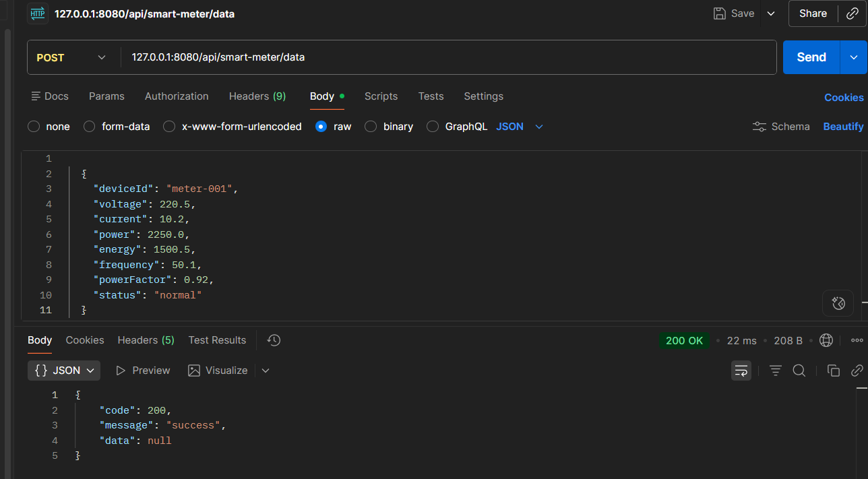Copy request link with chain icon
This screenshot has width=868, height=479.
click(852, 13)
